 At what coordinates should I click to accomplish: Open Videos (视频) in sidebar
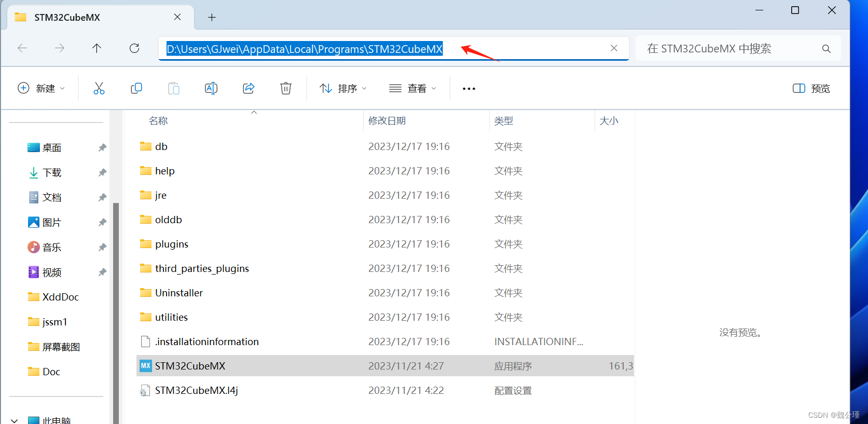click(x=45, y=272)
